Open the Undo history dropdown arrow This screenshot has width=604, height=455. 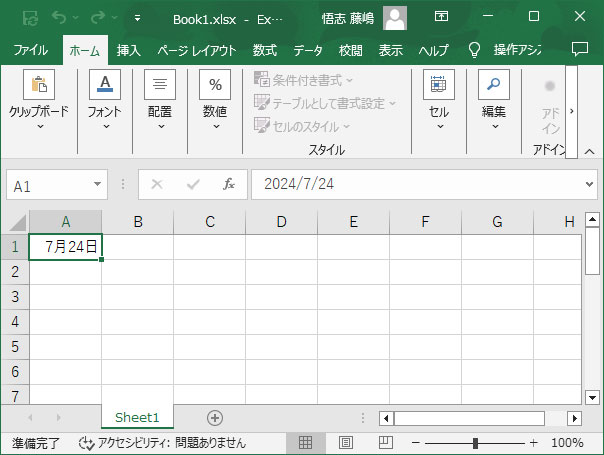[76, 18]
